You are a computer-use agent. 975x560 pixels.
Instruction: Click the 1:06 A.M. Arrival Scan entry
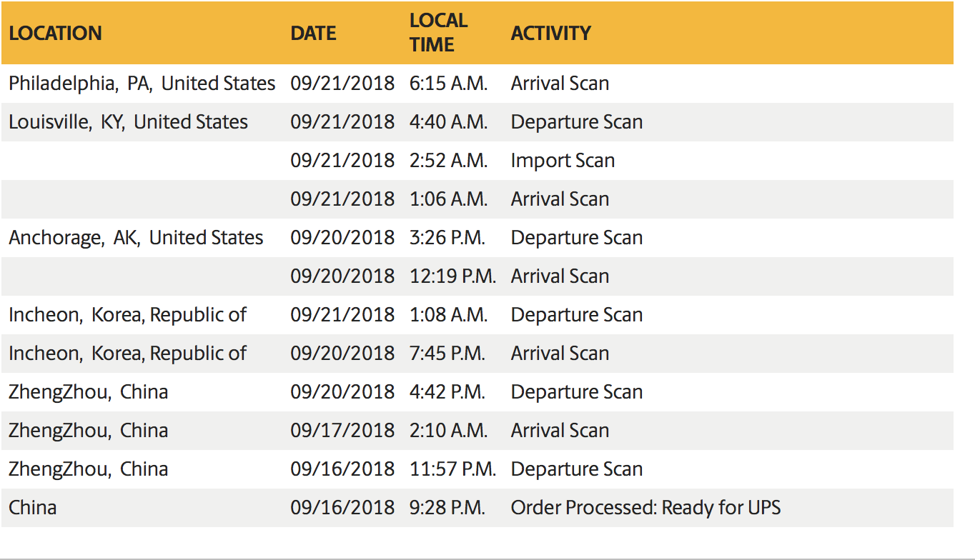click(560, 199)
